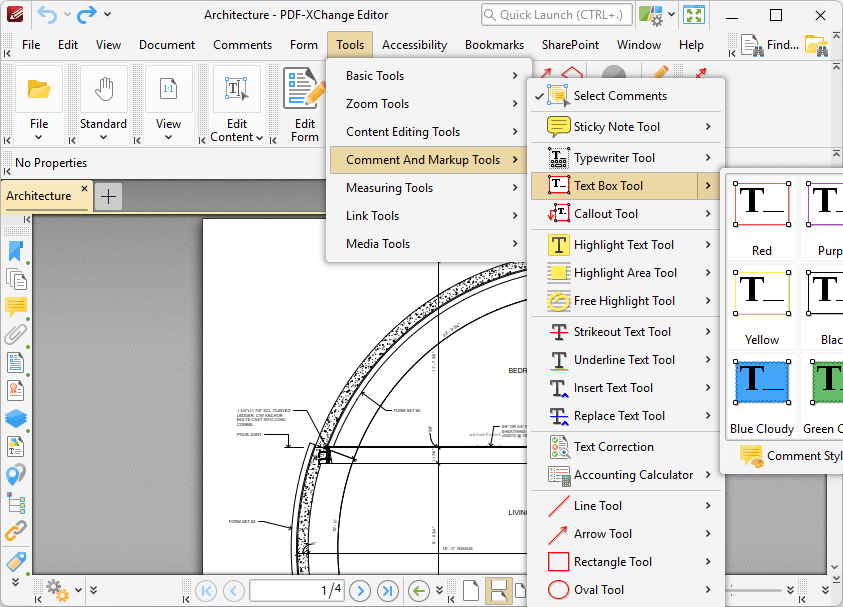Open the Accessibility menu
This screenshot has height=607, width=843.
tap(414, 45)
